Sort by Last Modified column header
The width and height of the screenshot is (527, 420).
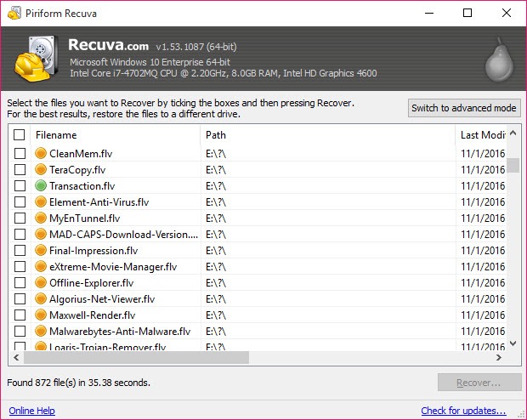pos(482,135)
